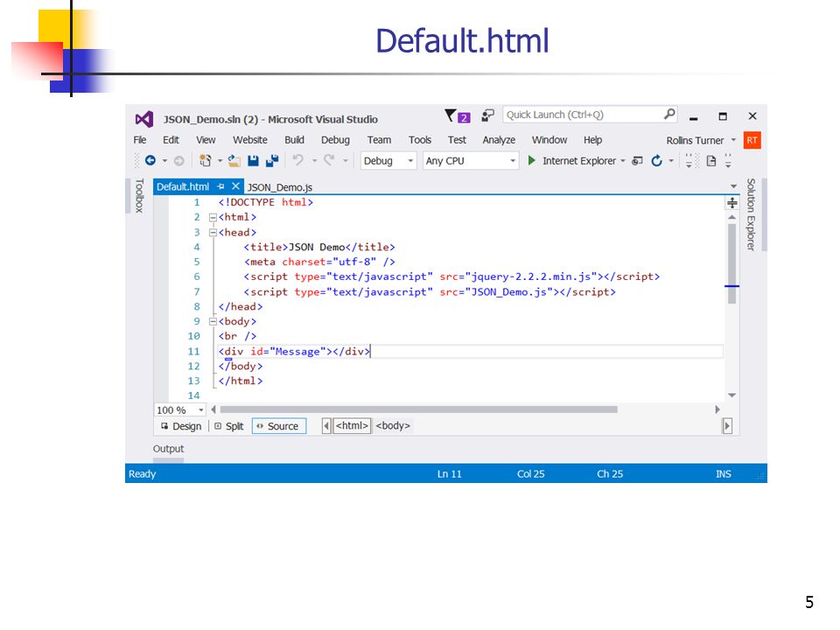Screen dimensions: 840x630
Task: Click the Navigate Forward arrow icon
Action: (178, 160)
